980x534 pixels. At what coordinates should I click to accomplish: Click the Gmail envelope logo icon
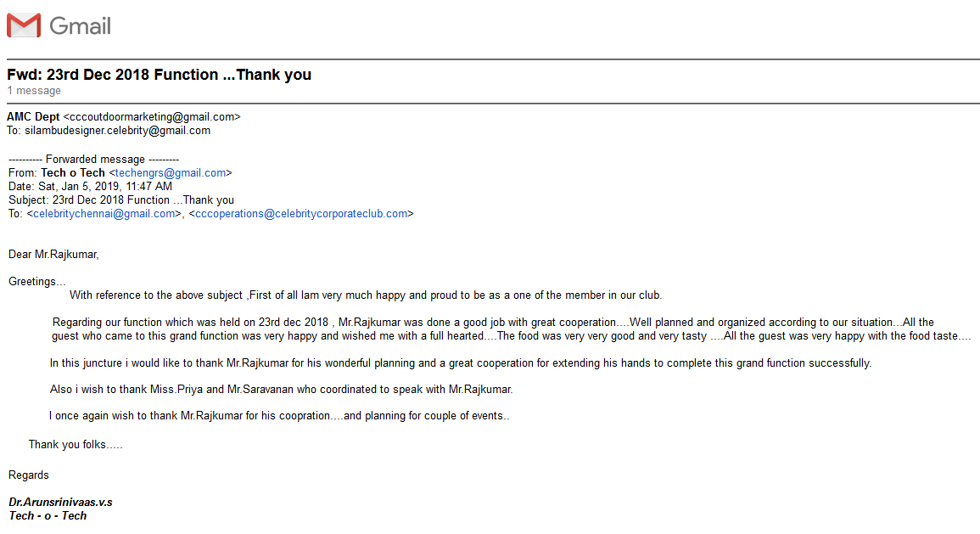[x=24, y=25]
